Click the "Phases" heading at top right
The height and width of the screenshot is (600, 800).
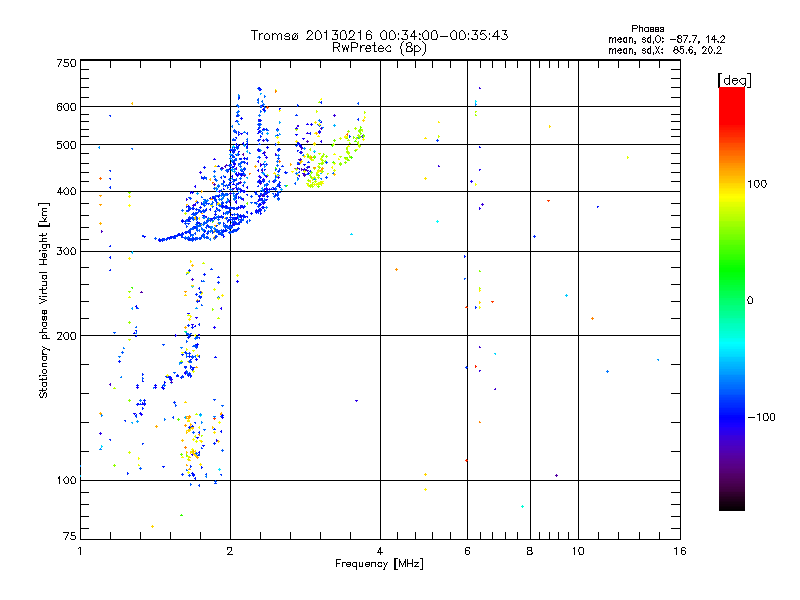click(647, 29)
